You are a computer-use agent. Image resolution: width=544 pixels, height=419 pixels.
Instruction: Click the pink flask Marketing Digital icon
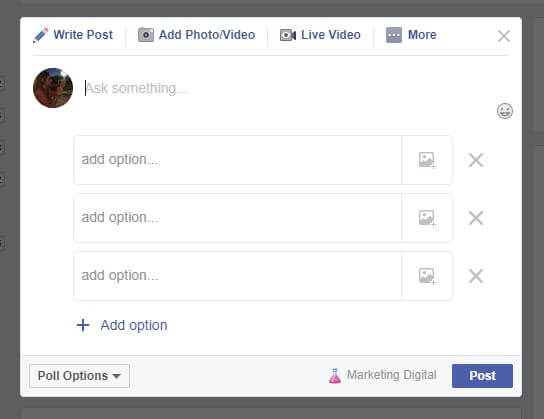pyautogui.click(x=335, y=376)
